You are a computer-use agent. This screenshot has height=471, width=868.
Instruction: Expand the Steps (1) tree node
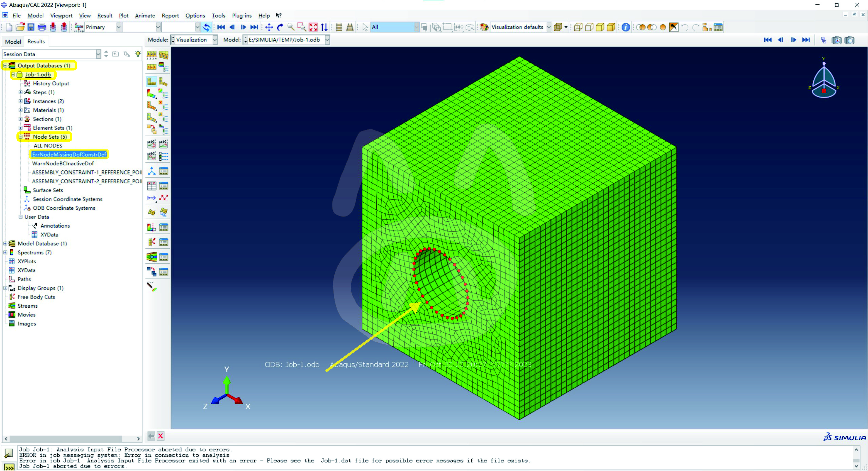click(x=21, y=92)
